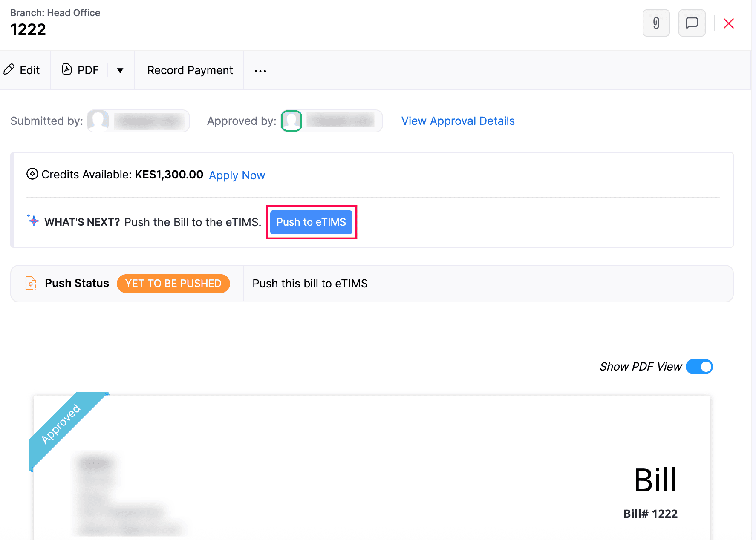This screenshot has width=756, height=540.
Task: Click the Approved ribbon on bill preview
Action: tap(61, 423)
